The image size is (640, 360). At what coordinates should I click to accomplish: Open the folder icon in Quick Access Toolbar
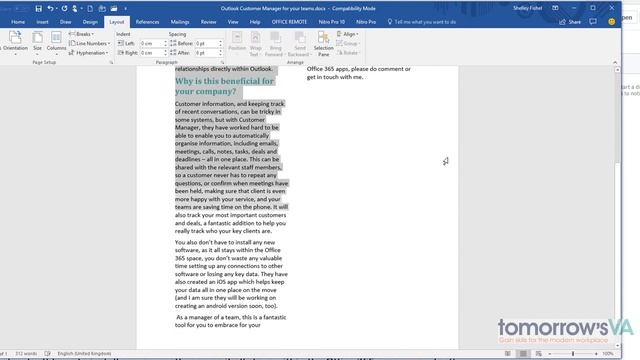(114, 8)
